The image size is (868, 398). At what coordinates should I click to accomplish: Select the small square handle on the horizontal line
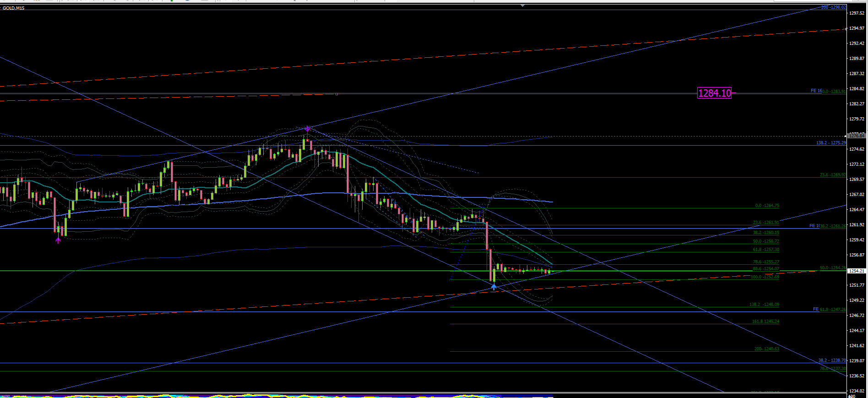pos(336,94)
